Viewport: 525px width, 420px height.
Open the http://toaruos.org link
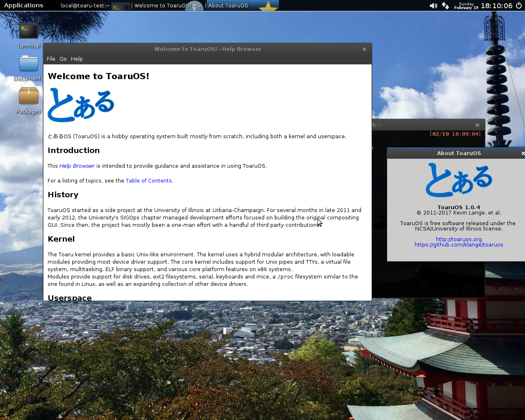click(459, 239)
